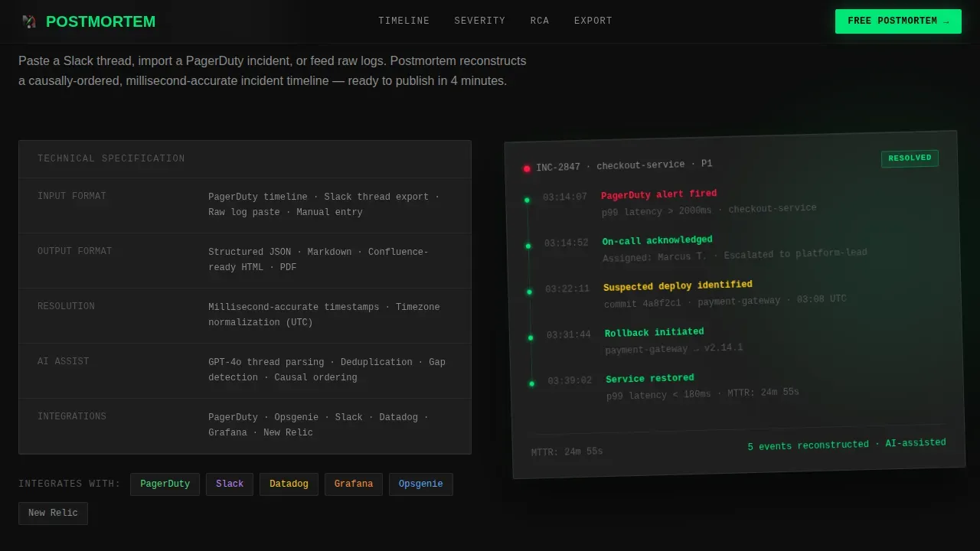Click the 'TECHNICAL SPECIFICATION' table heading
980x551 pixels.
coord(111,159)
